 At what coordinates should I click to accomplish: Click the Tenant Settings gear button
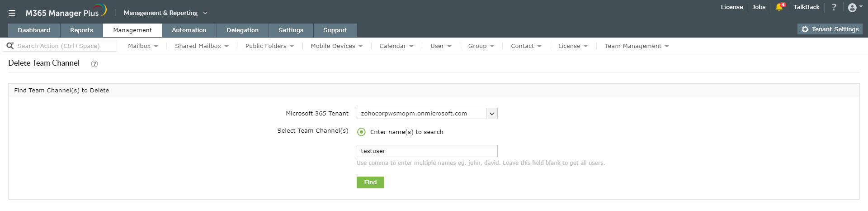pyautogui.click(x=830, y=29)
